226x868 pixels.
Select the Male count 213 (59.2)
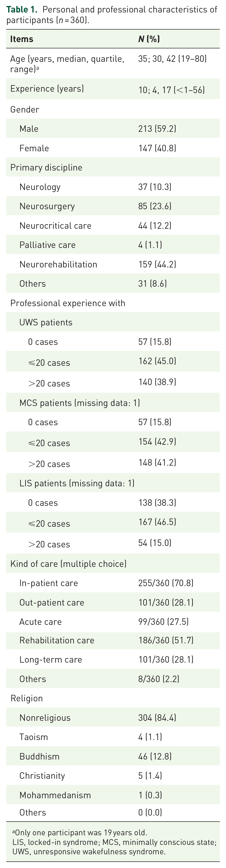coord(157,129)
